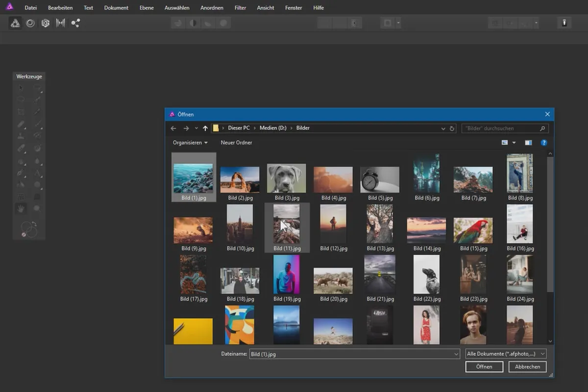Open the view options dropdown arrow
The image size is (588, 392).
[514, 143]
